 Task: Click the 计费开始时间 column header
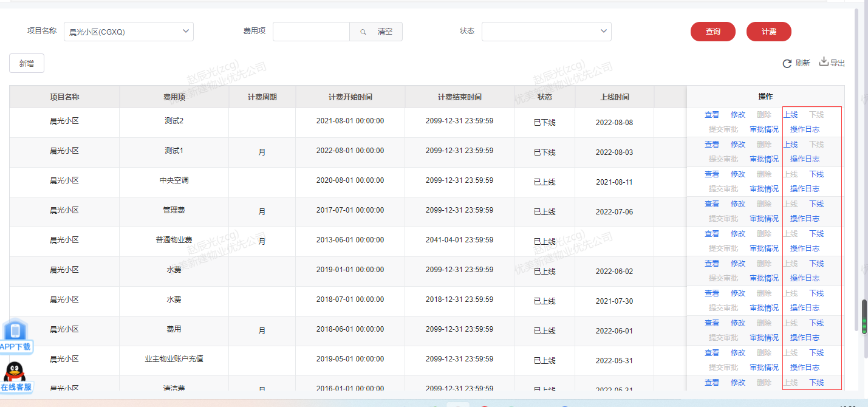point(350,97)
